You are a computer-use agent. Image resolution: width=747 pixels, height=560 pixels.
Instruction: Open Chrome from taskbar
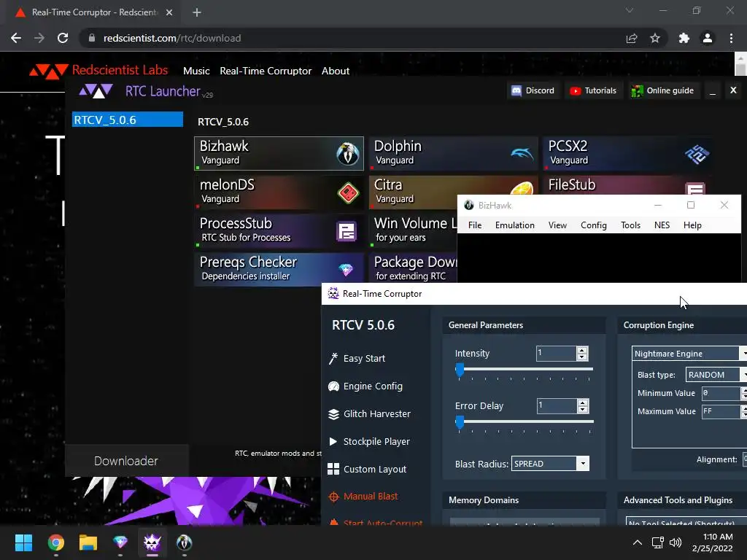pyautogui.click(x=55, y=542)
